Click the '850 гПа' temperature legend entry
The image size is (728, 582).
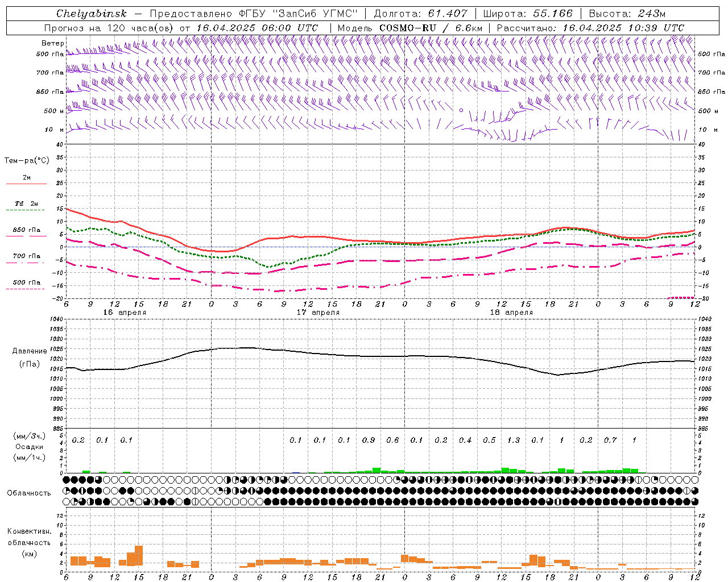click(27, 230)
